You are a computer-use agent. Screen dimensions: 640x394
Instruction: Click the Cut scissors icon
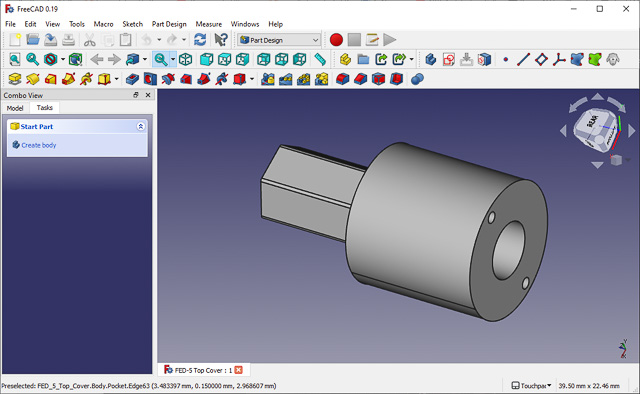click(x=89, y=40)
